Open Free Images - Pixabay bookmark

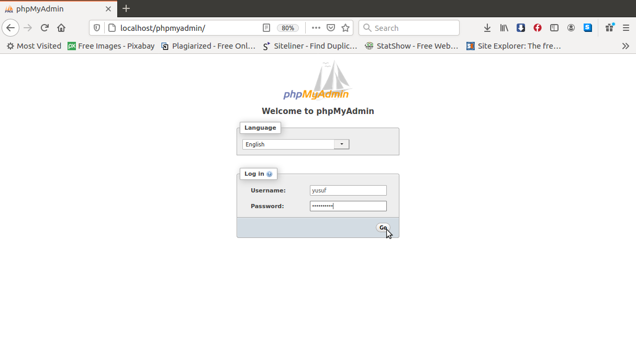(111, 46)
